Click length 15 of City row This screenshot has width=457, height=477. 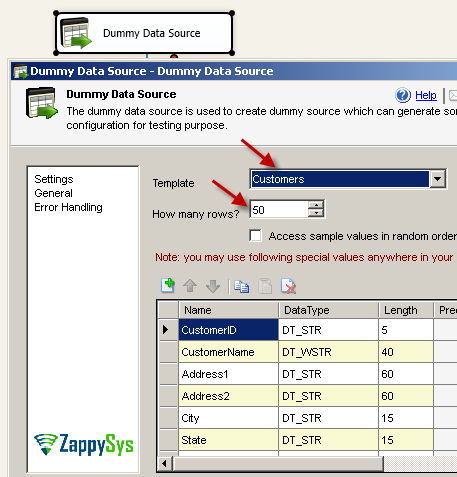pos(406,418)
